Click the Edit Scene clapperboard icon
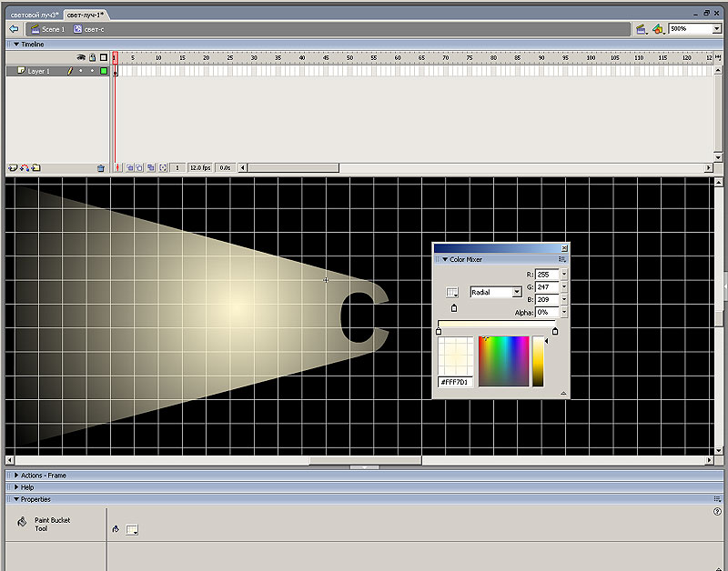This screenshot has height=571, width=728. [x=642, y=29]
